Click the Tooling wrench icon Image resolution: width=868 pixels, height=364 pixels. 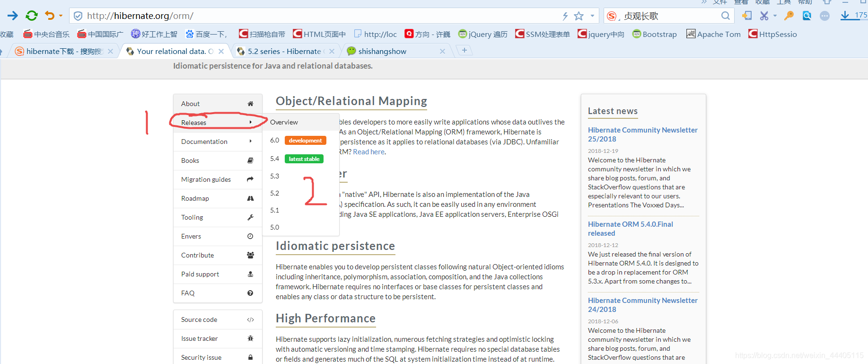click(x=250, y=217)
